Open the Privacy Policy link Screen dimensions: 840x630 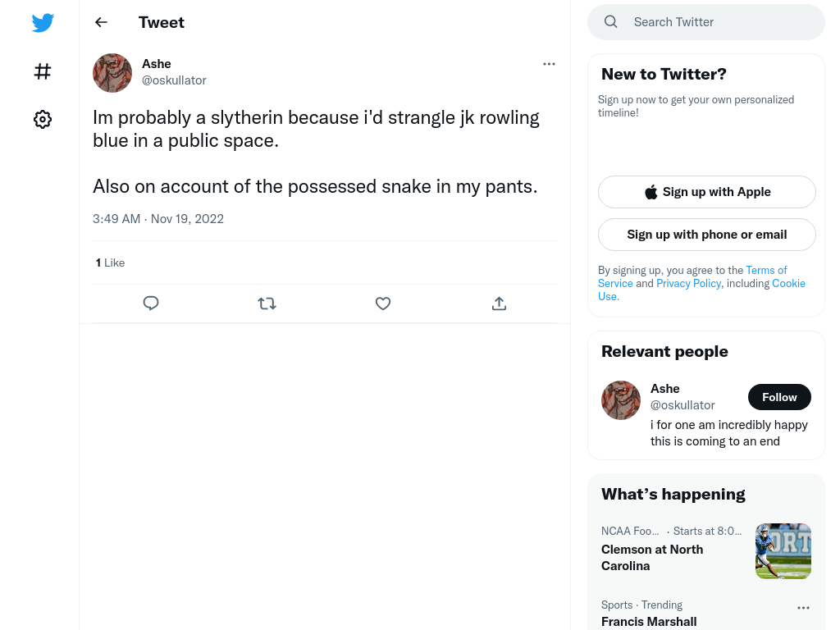coord(688,283)
